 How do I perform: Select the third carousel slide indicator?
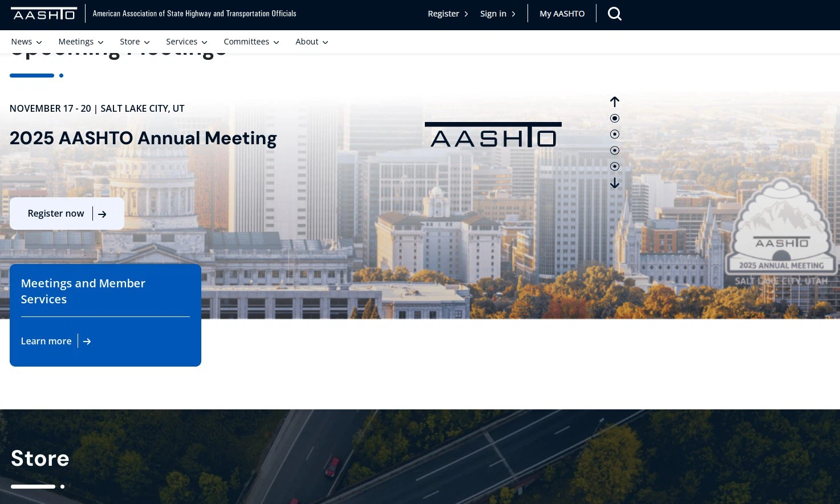click(x=614, y=151)
